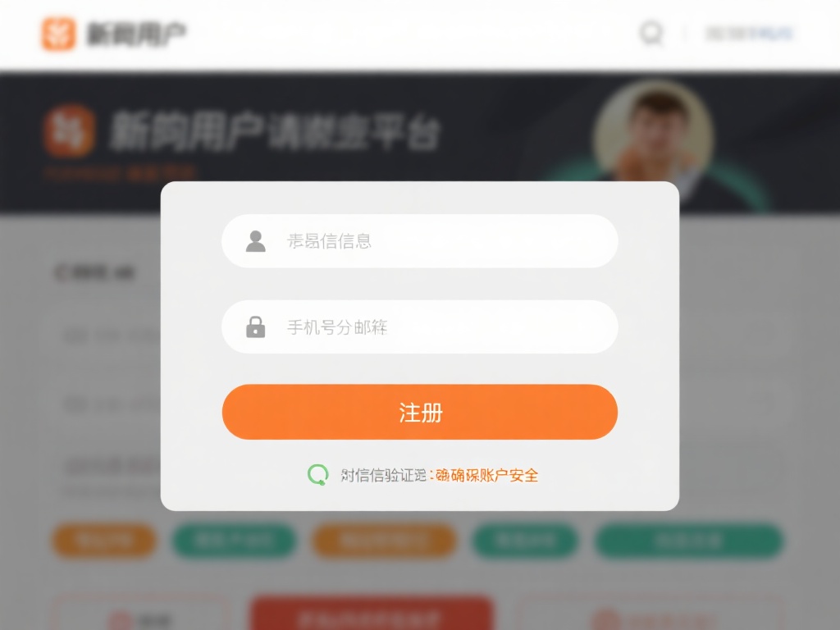Click the search icon beside the login link
This screenshot has height=630, width=840.
652,34
